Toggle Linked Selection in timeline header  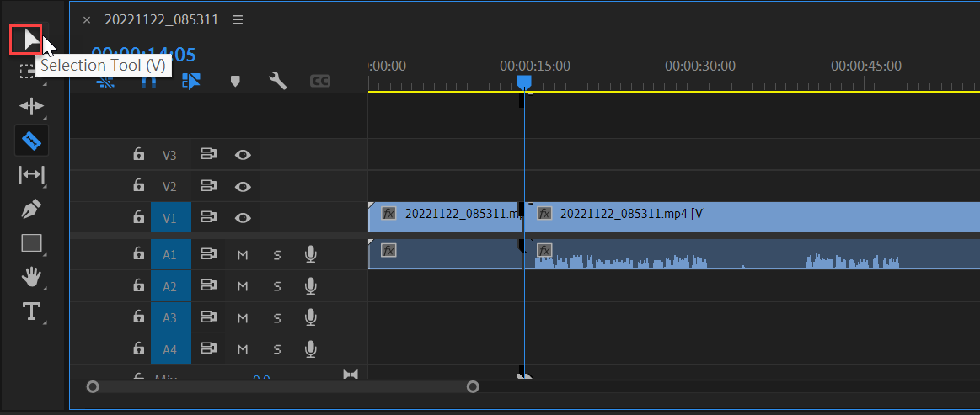[191, 81]
